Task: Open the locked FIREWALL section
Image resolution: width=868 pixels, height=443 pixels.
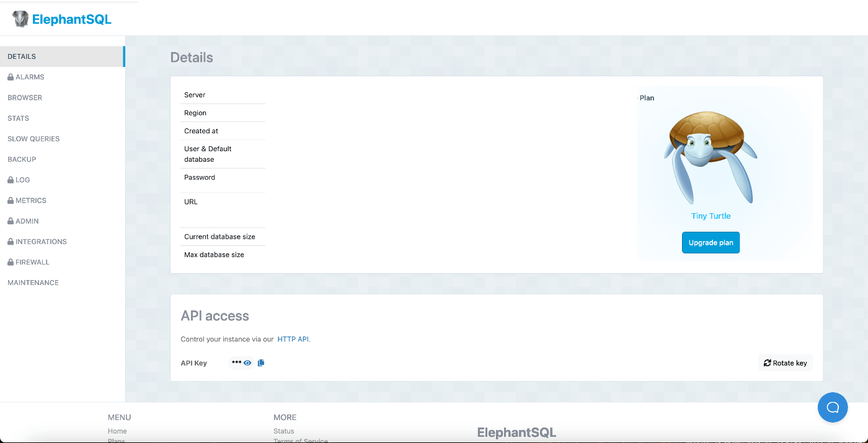Action: (x=62, y=262)
